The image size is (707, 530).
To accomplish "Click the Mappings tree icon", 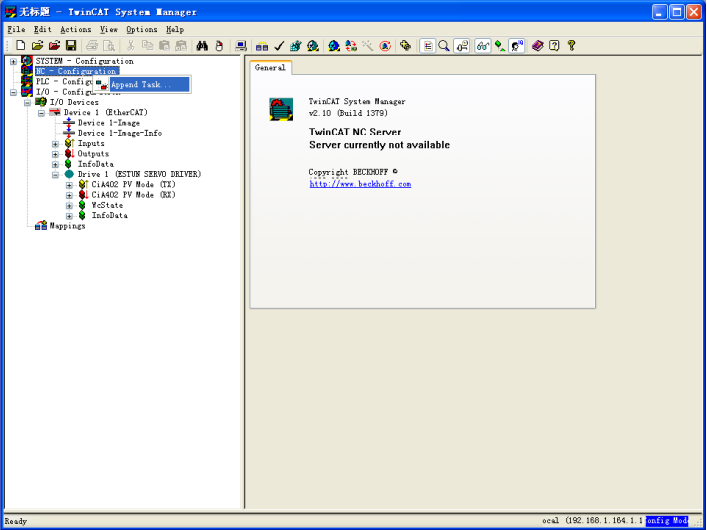I will [41, 226].
